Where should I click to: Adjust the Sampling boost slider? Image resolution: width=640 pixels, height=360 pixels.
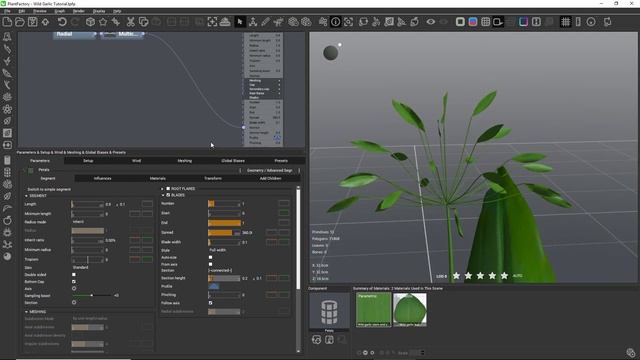[91, 295]
